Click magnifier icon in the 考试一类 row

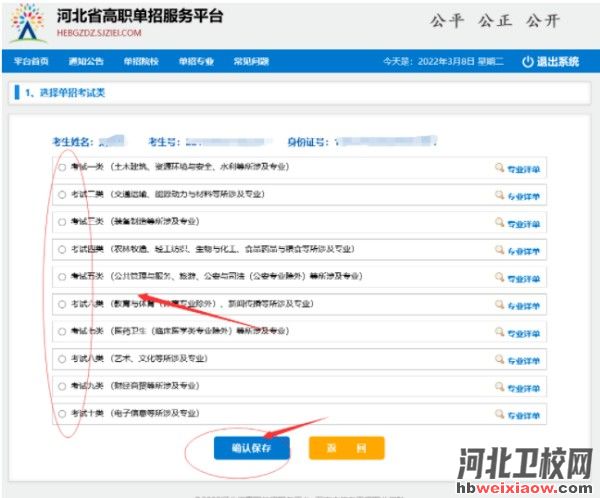coord(499,168)
